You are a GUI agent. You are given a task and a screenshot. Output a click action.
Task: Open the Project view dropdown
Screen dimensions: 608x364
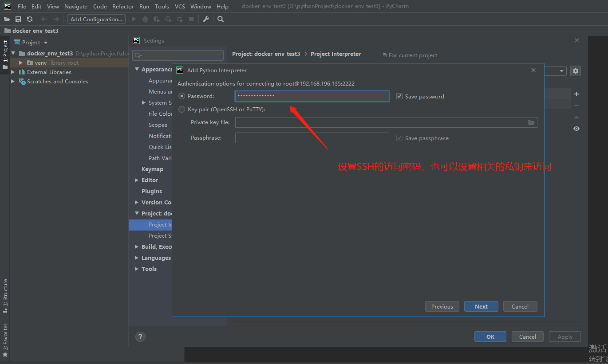(x=46, y=42)
